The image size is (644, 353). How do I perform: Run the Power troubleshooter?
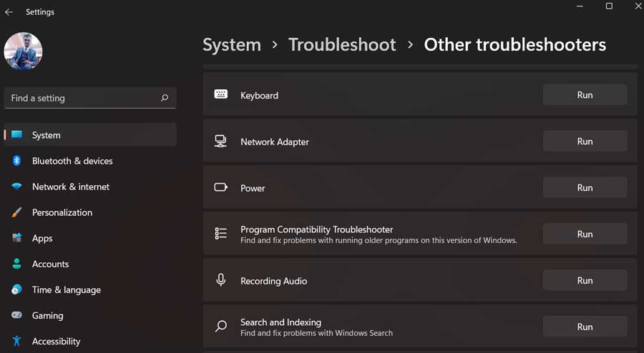(x=585, y=188)
